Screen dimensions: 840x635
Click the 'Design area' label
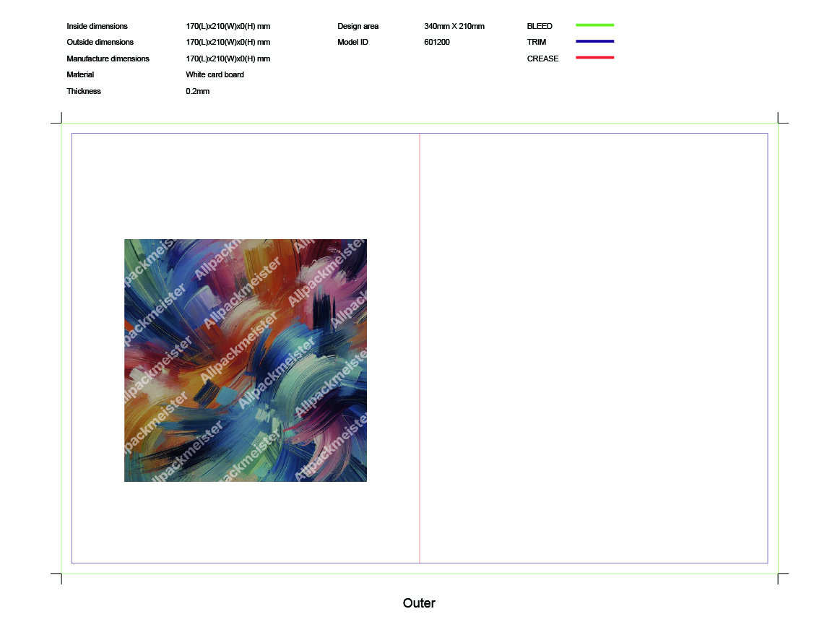(x=358, y=26)
